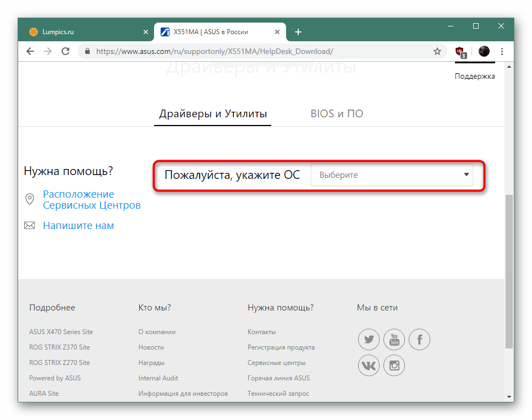532x420 pixels.
Task: Click the uBlock Origin extension icon
Action: tap(460, 51)
